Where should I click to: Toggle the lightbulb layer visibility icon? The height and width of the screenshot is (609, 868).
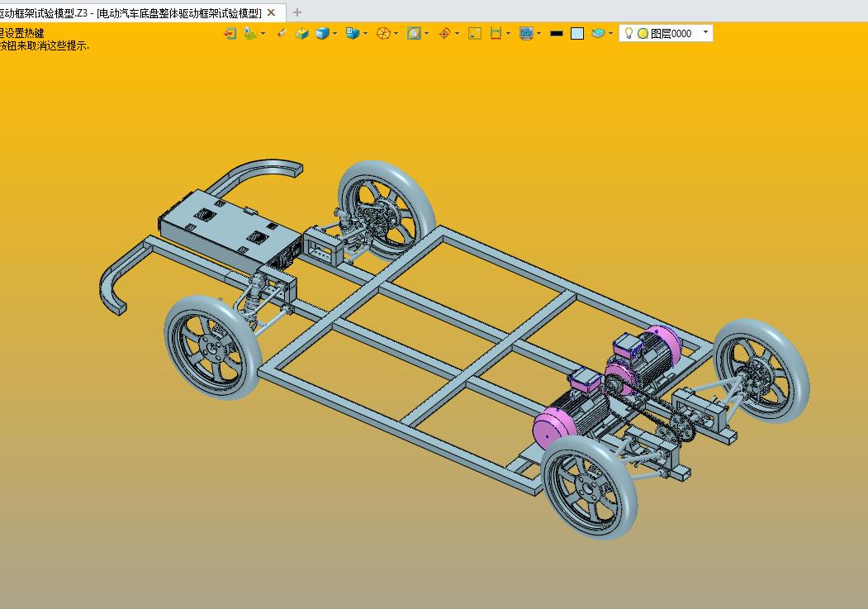628,33
